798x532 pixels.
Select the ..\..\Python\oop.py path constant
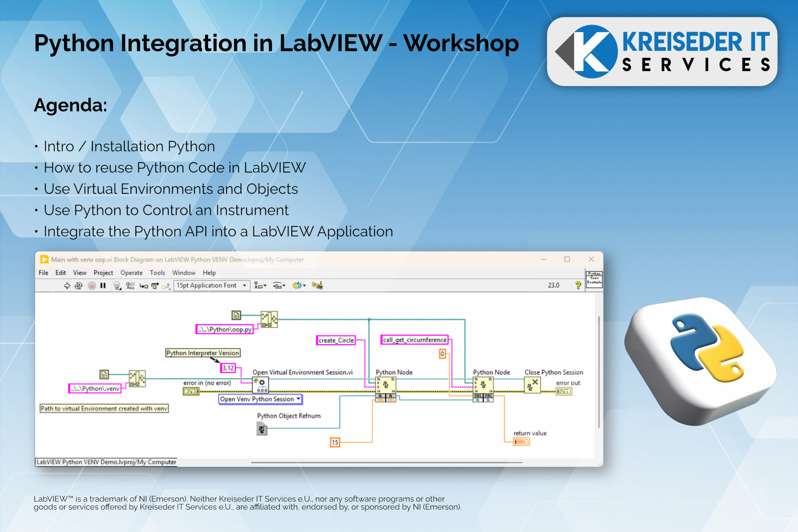[x=224, y=329]
